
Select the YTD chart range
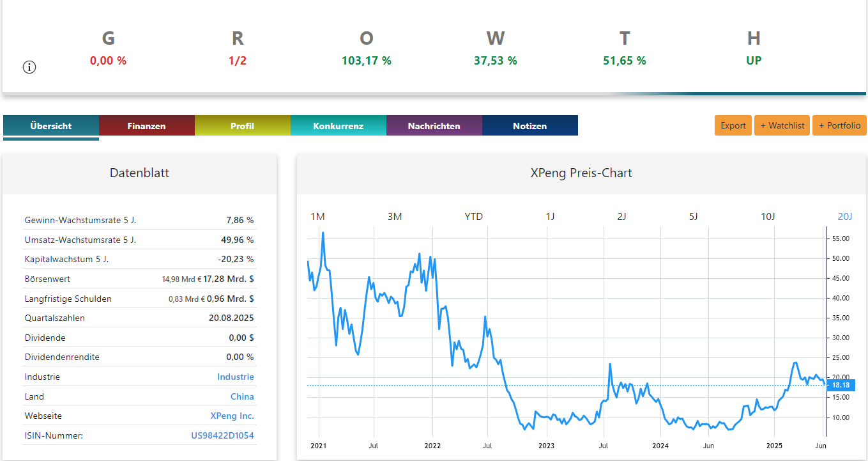(x=473, y=217)
